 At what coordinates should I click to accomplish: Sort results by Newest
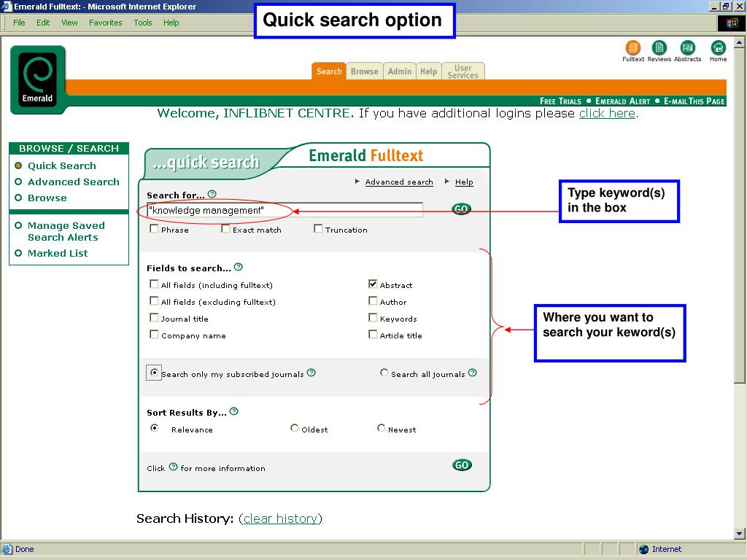coord(381,428)
